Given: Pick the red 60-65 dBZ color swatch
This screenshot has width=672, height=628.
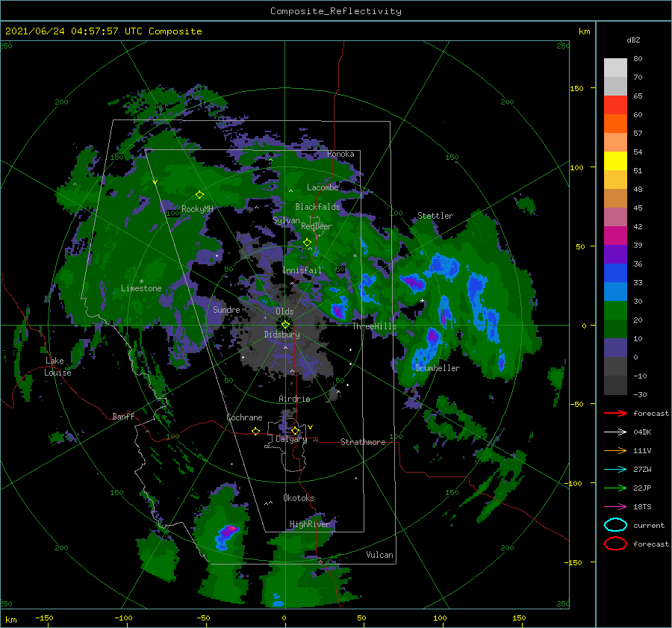Looking at the screenshot, I should 615,105.
